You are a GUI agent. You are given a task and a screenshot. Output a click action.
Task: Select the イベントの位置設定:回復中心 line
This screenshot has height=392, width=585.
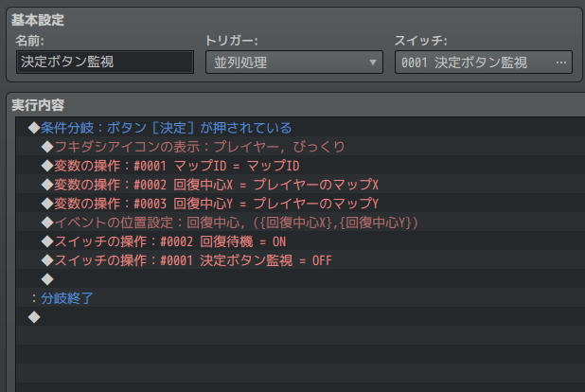coord(300,223)
